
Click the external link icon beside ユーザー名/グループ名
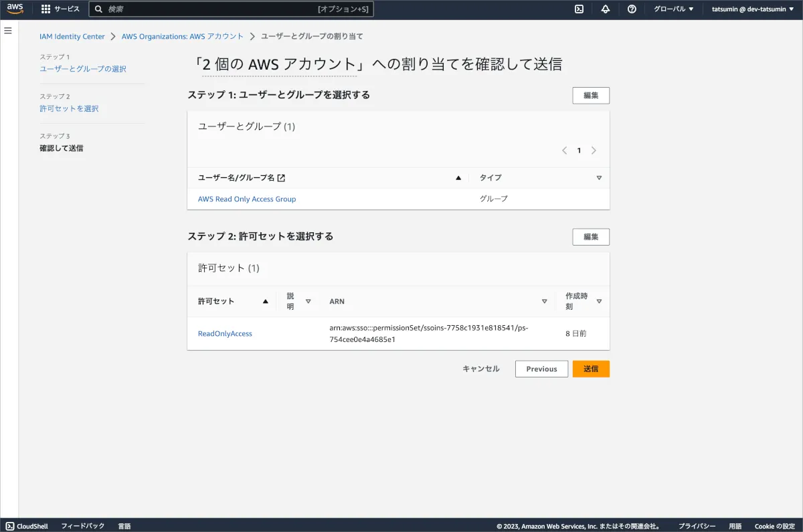click(x=281, y=178)
